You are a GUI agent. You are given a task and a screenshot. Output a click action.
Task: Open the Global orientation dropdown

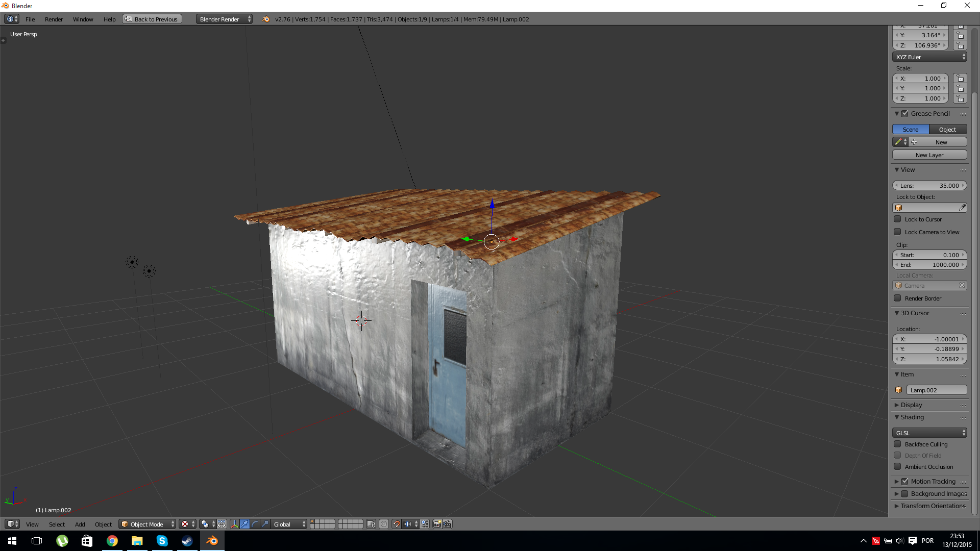pyautogui.click(x=289, y=524)
